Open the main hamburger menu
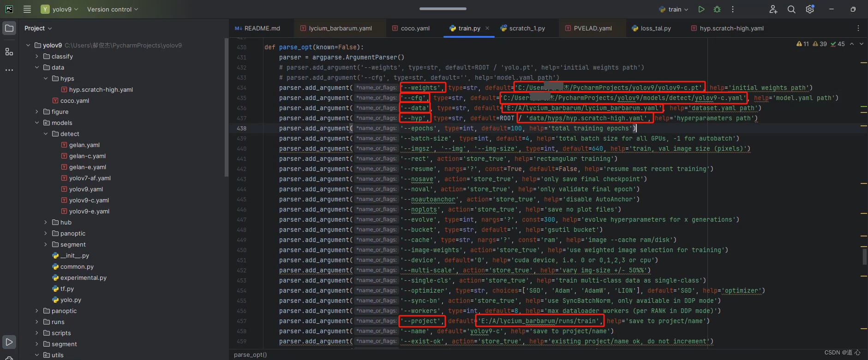The image size is (868, 360). [x=27, y=9]
